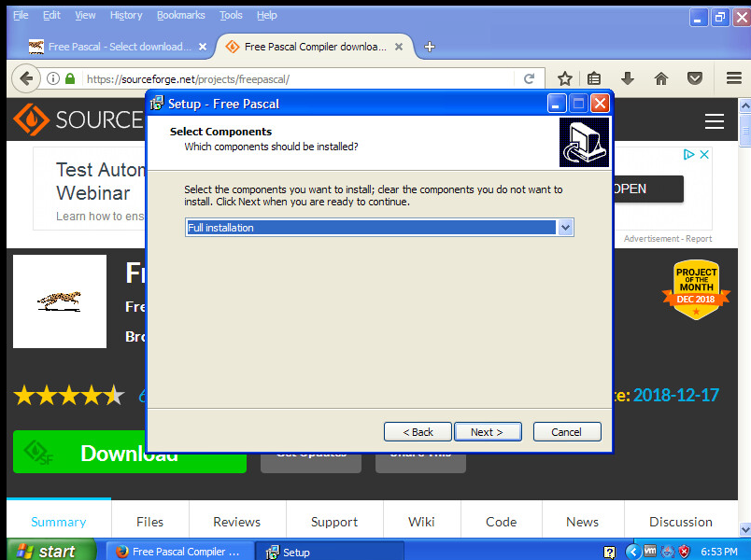
Task: Open SourceForge site hamburger menu
Action: pos(715,121)
